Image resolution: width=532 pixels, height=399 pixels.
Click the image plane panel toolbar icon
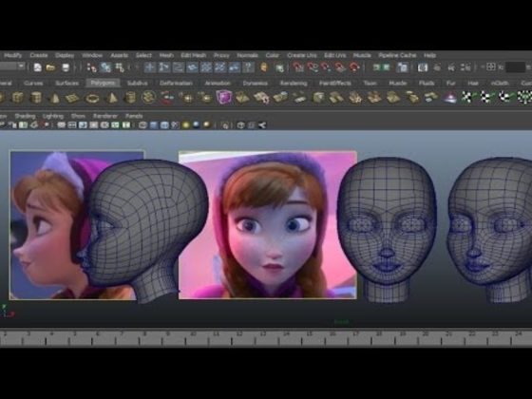(33, 125)
